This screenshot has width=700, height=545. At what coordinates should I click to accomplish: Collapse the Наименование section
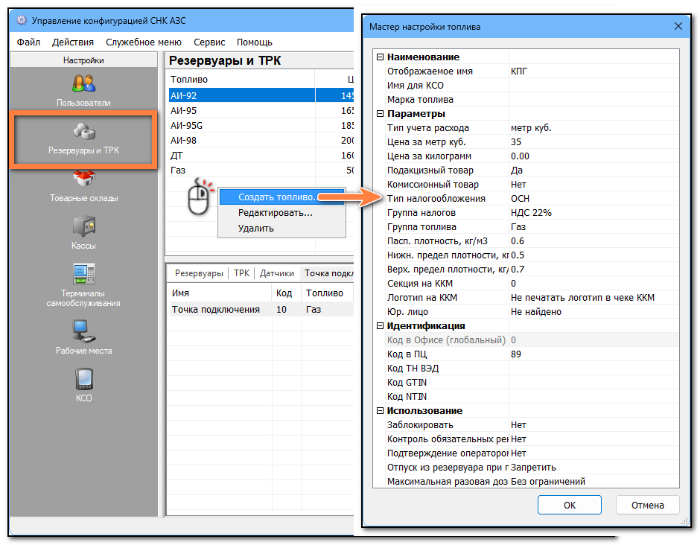point(380,57)
